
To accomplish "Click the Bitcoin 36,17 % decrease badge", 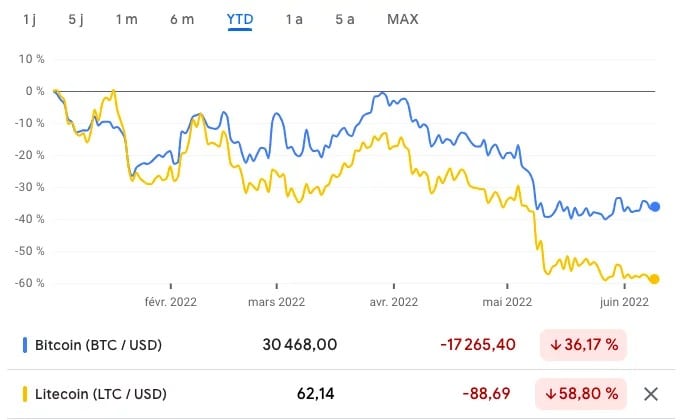I will click(x=583, y=345).
